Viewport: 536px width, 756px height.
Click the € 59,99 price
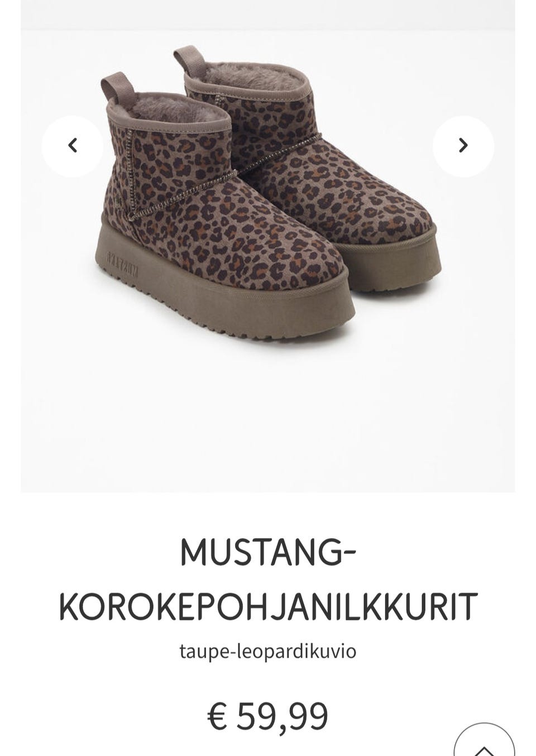(x=268, y=716)
